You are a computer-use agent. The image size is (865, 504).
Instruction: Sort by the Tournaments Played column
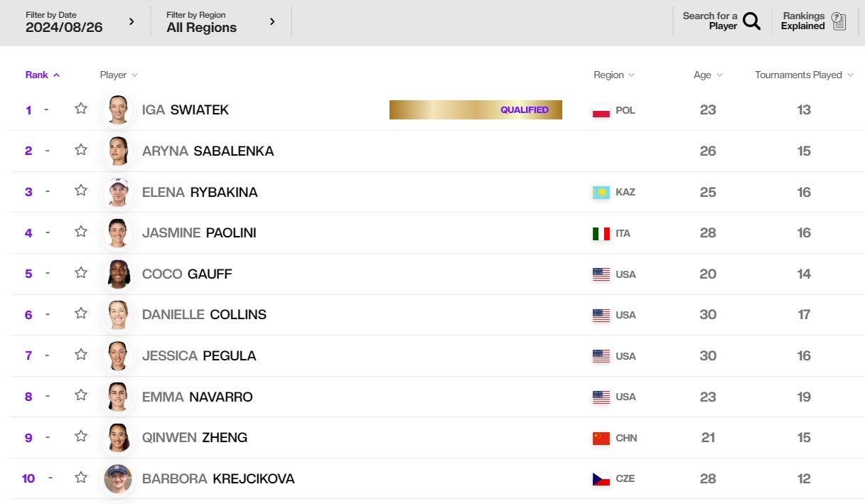[x=804, y=75]
